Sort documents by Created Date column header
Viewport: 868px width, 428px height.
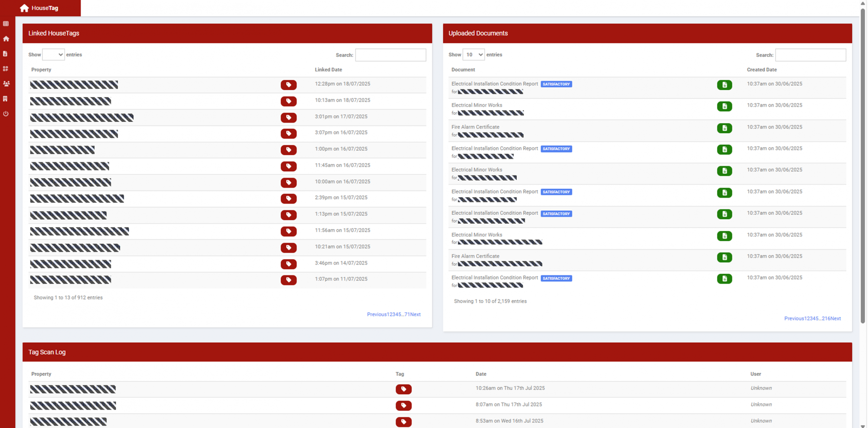click(762, 70)
